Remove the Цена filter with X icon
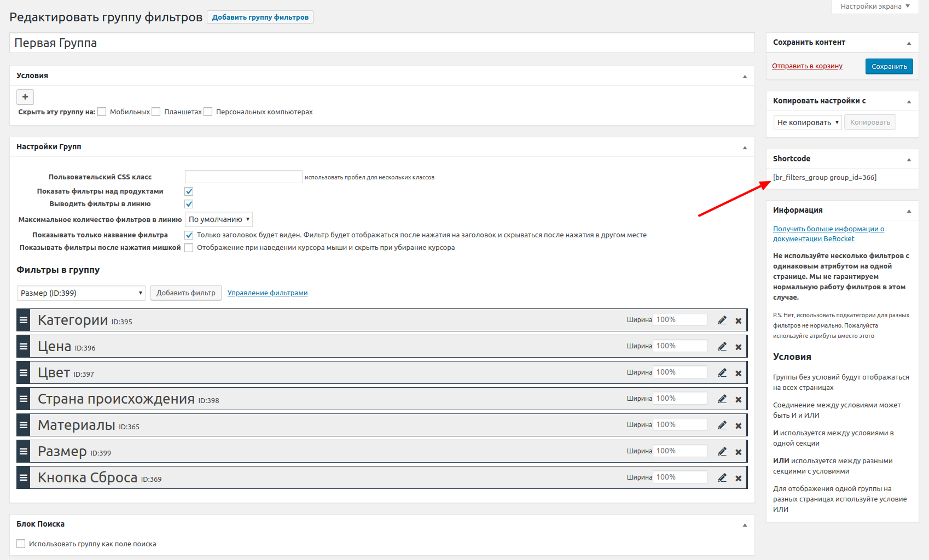This screenshot has height=560, width=929. click(x=738, y=347)
